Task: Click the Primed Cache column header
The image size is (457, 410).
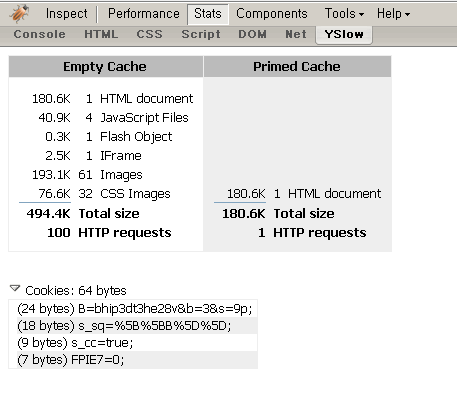Action: click(297, 67)
